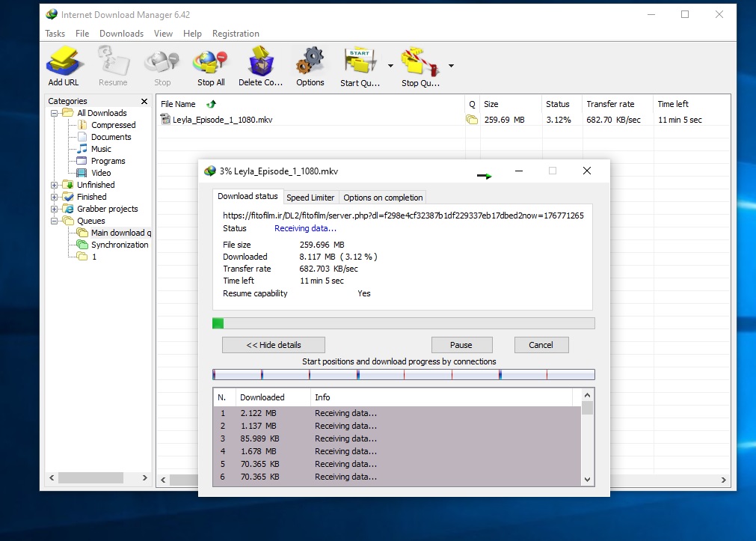The image size is (756, 541).
Task: Open the Downloads menu
Action: pyautogui.click(x=121, y=34)
